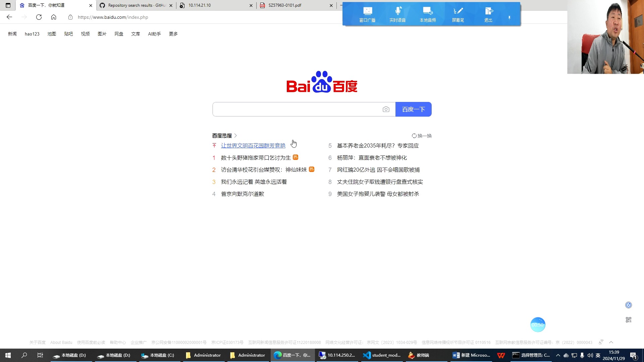Click the 退出 exit icon on broadcast toolbar
The image size is (644, 362).
488,13
